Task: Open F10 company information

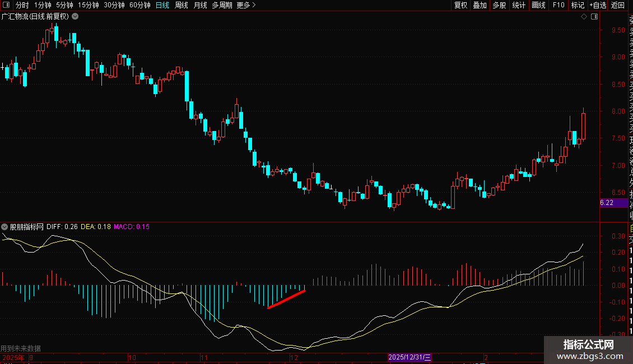Action: click(558, 5)
